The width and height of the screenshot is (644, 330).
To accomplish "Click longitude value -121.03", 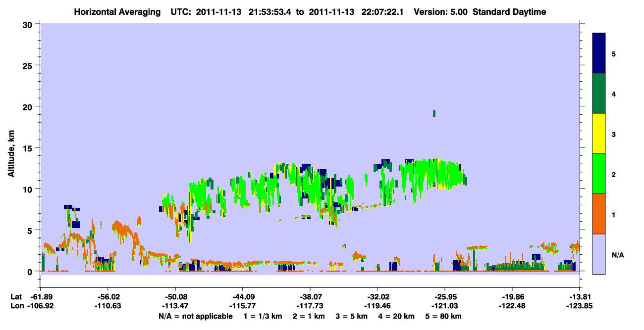I will (x=445, y=306).
